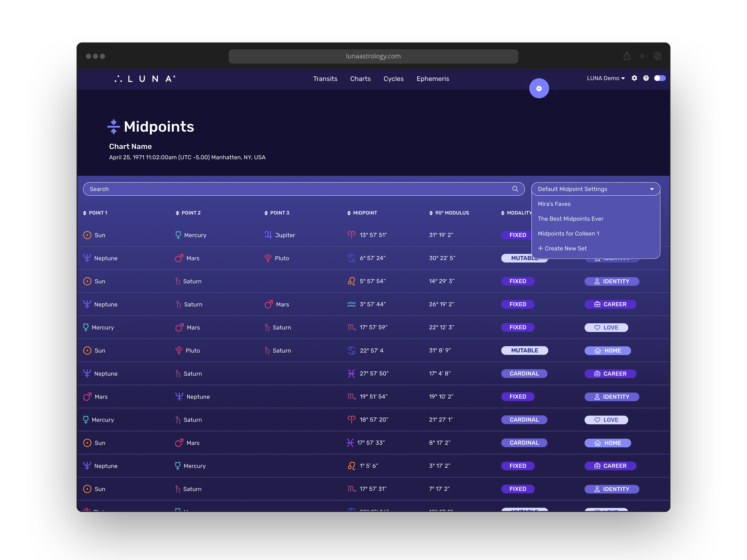Open a new browser tab with plus icon
The width and height of the screenshot is (747, 560).
642,56
